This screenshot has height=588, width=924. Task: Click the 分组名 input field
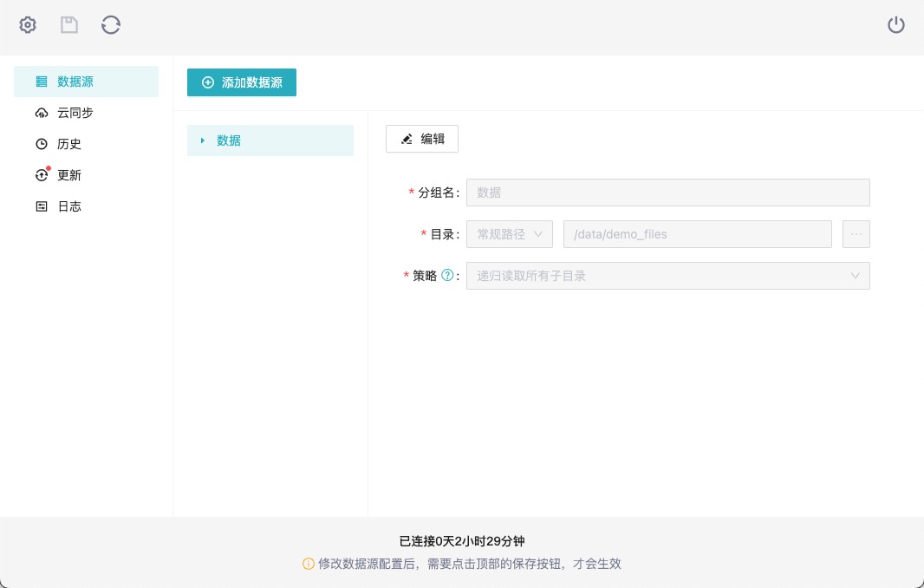667,193
